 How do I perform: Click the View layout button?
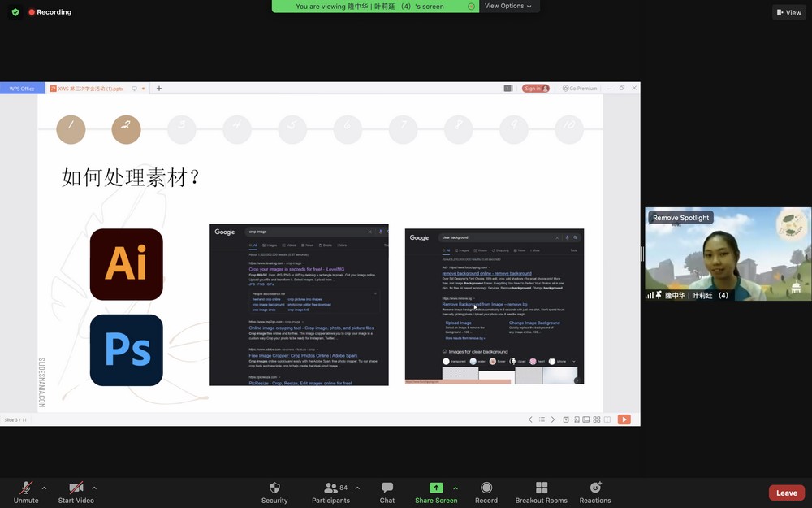point(788,12)
